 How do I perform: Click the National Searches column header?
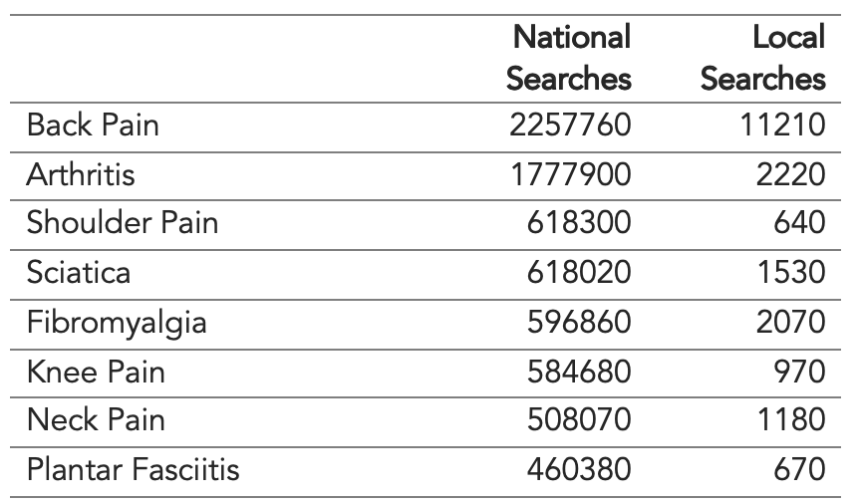click(x=569, y=58)
